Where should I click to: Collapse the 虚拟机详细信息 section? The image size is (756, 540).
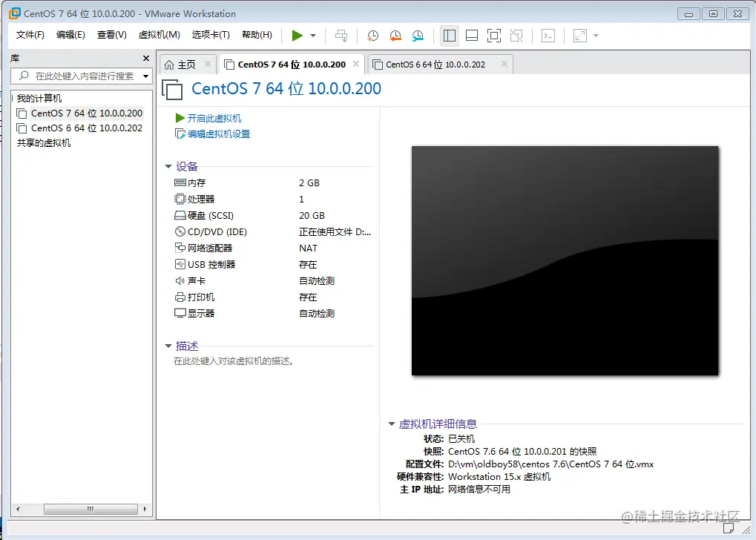pyautogui.click(x=392, y=424)
